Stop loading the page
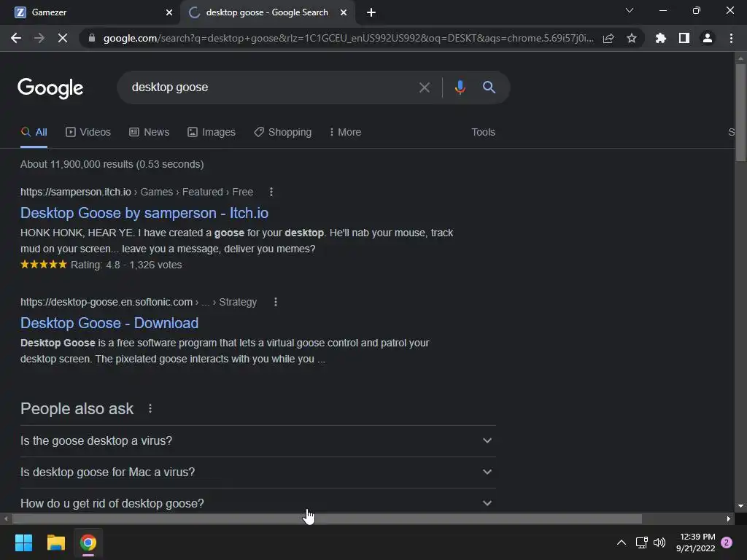The image size is (747, 560). click(63, 38)
